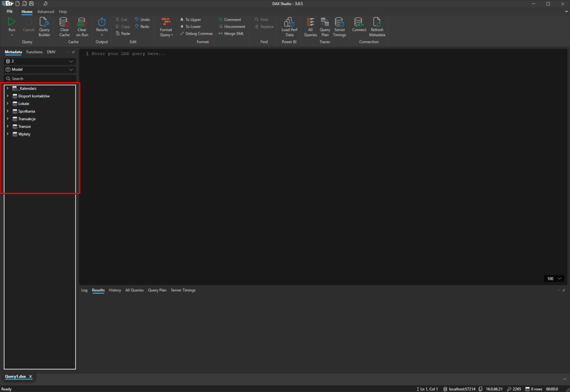
Task: Switch to the Home ribbon tab
Action: (27, 12)
